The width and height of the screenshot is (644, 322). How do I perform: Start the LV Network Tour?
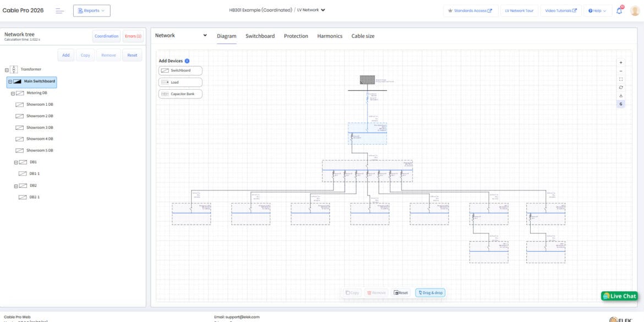[519, 10]
